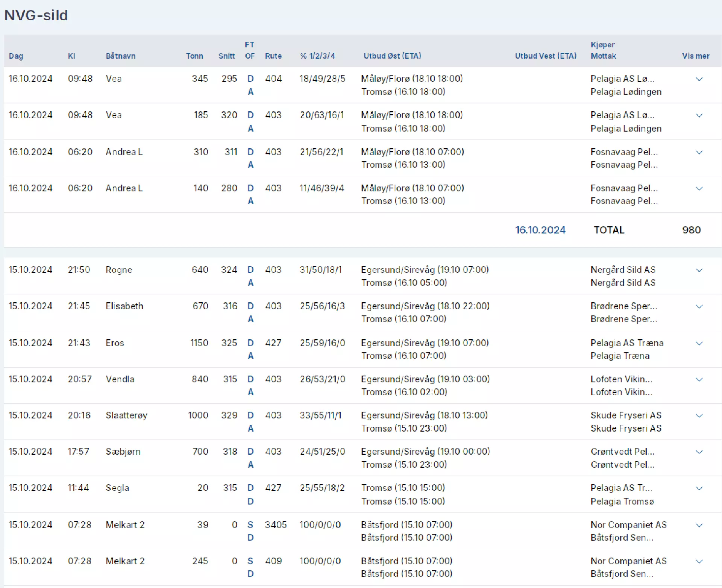Click route 404 in the Vea row

273,79
